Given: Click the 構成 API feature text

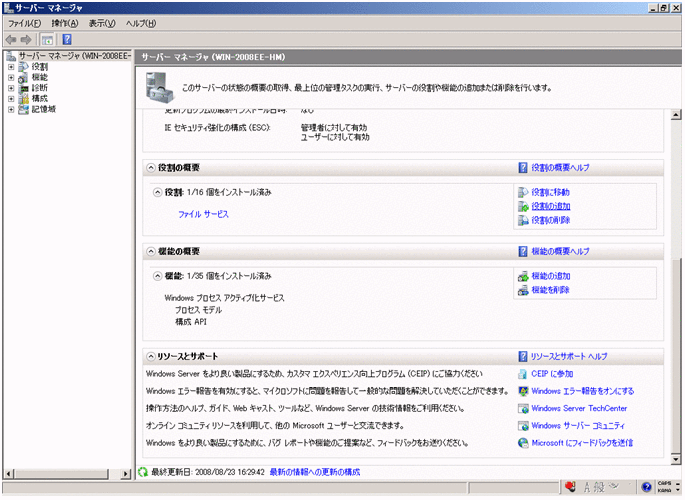Looking at the screenshot, I should [x=191, y=322].
